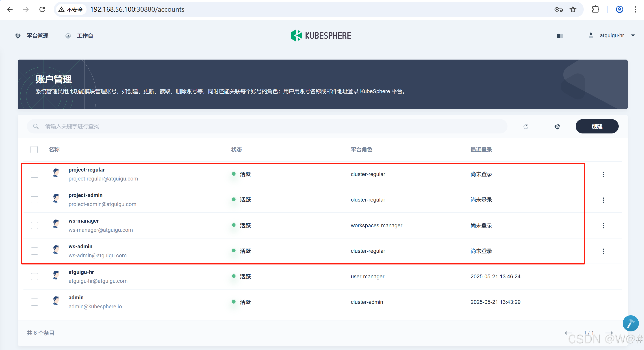Image resolution: width=644 pixels, height=350 pixels.
Task: Reload the page with browser refresh icon
Action: [42, 9]
